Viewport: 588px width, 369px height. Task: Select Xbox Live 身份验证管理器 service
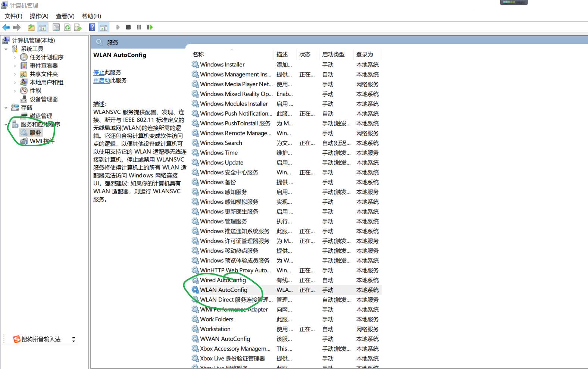pos(232,359)
